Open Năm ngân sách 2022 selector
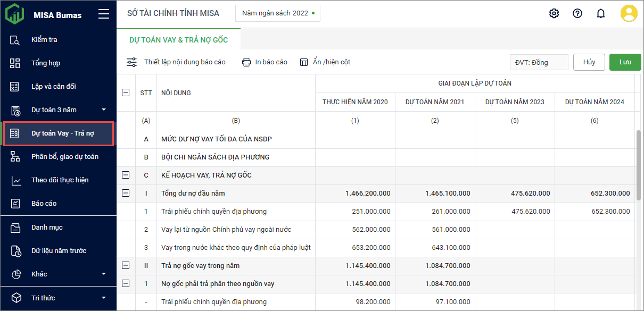This screenshot has width=644, height=311. tap(278, 13)
